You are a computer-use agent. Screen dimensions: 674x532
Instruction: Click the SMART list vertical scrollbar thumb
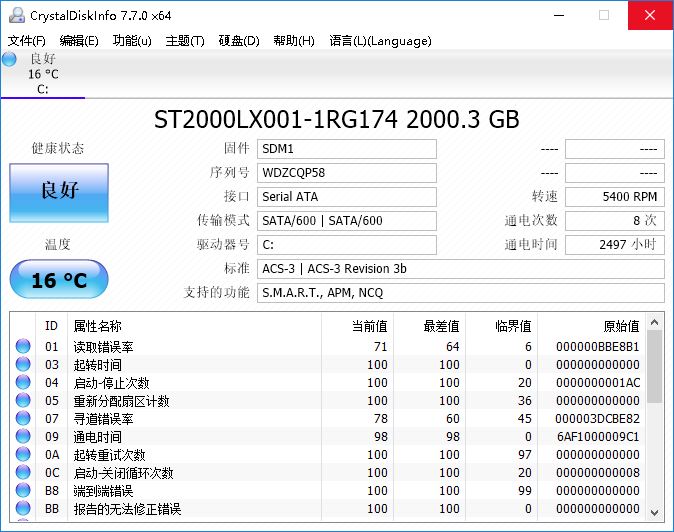click(x=655, y=367)
